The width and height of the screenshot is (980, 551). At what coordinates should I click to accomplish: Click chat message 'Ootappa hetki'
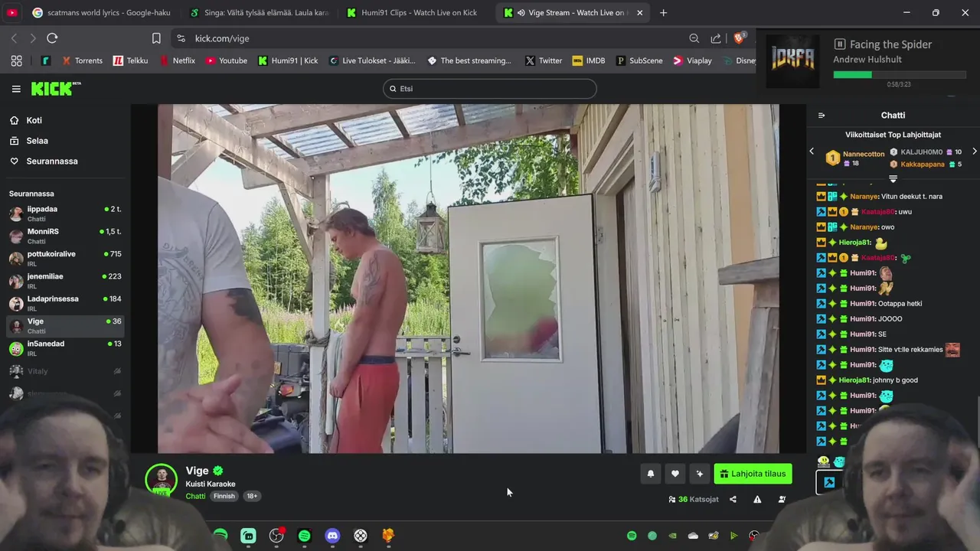(900, 304)
